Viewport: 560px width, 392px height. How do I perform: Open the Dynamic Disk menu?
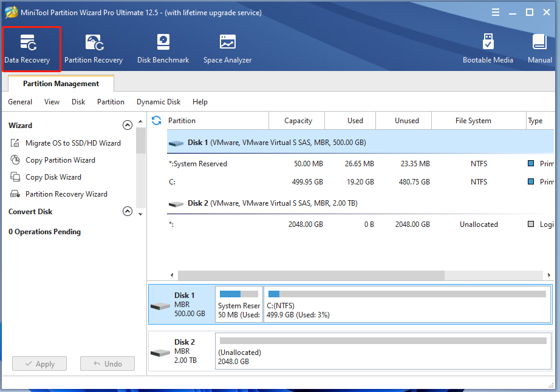click(x=159, y=102)
